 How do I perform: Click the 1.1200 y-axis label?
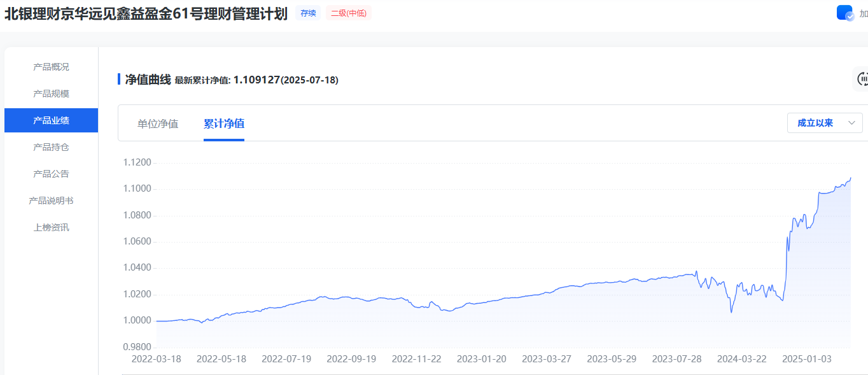click(137, 162)
